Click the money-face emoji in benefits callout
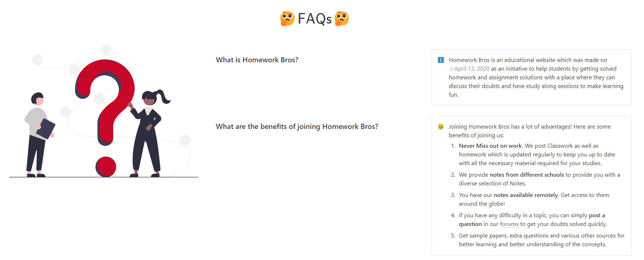This screenshot has height=260, width=644. 441,127
